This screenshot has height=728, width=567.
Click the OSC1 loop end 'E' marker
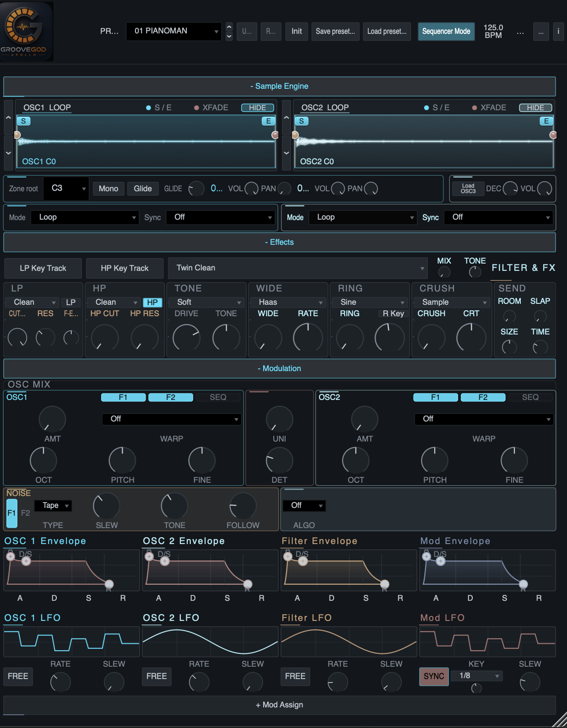(x=269, y=121)
